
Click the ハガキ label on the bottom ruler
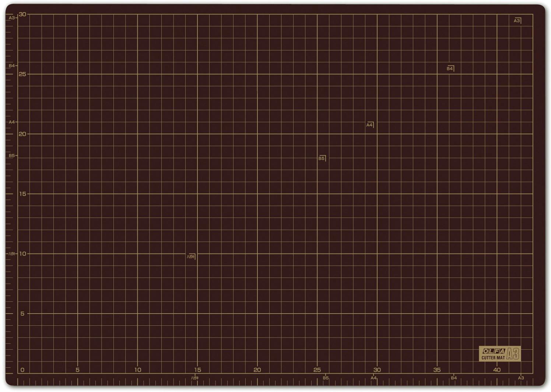coord(195,378)
